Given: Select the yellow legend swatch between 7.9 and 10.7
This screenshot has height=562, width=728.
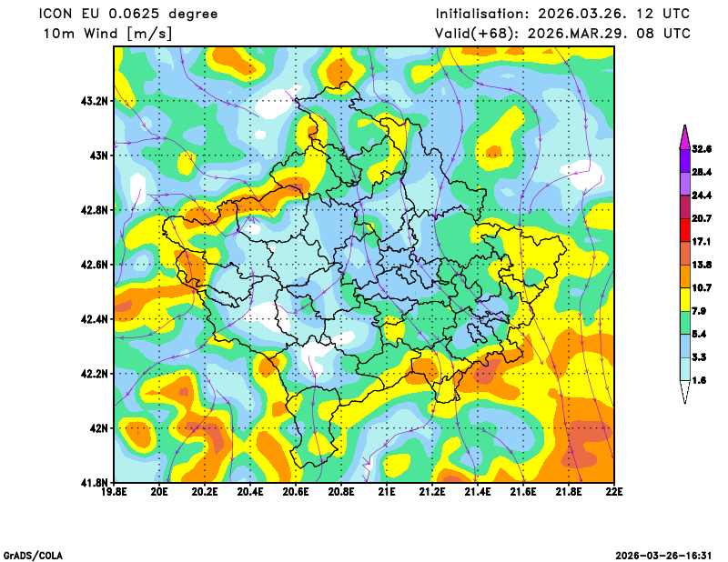Looking at the screenshot, I should (684, 299).
